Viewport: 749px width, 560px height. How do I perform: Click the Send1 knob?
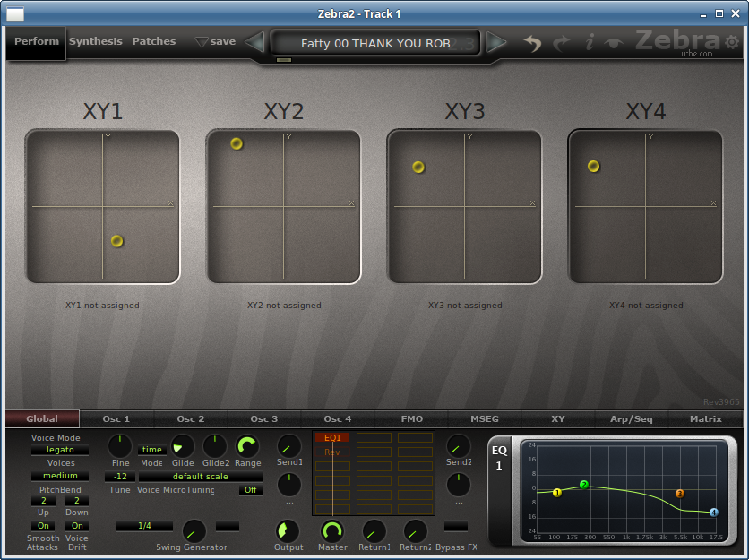[x=289, y=446]
